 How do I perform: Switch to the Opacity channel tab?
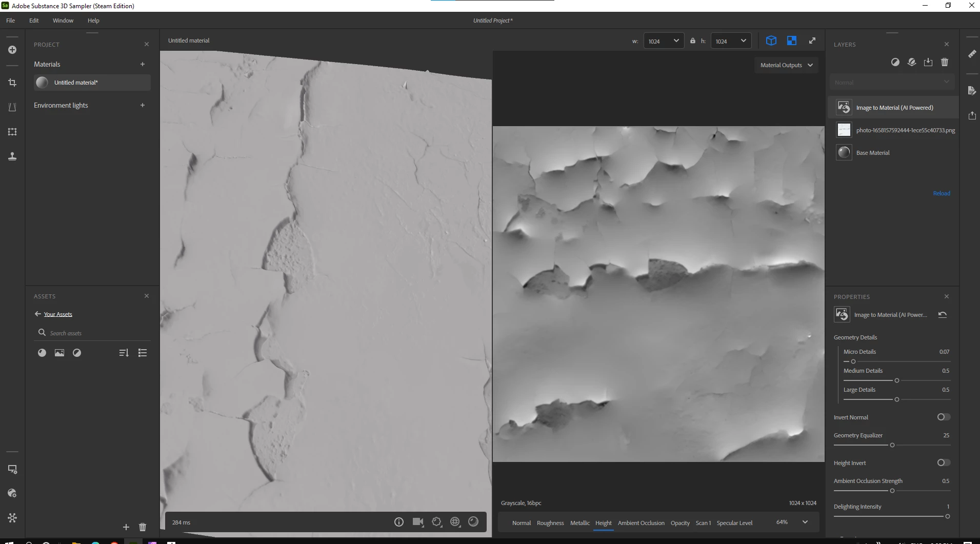pyautogui.click(x=680, y=523)
